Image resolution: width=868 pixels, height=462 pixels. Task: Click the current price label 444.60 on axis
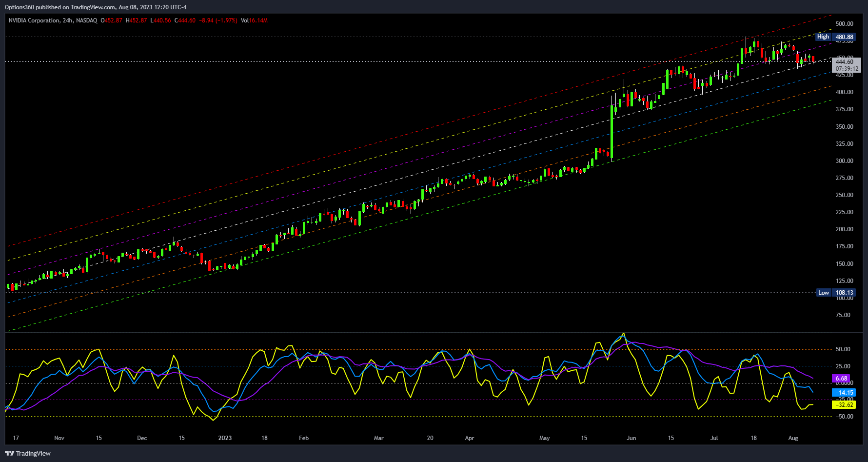pos(845,61)
